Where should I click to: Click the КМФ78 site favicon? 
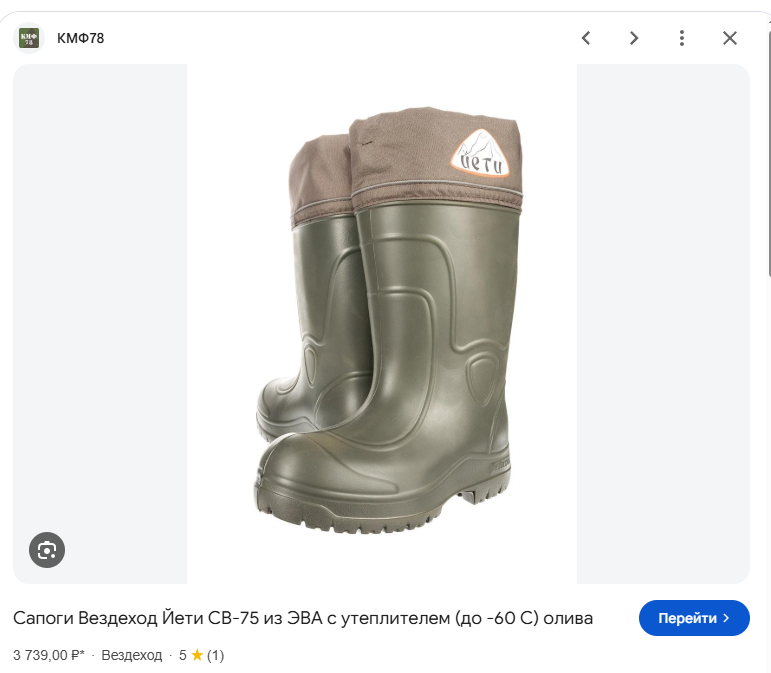click(x=29, y=38)
